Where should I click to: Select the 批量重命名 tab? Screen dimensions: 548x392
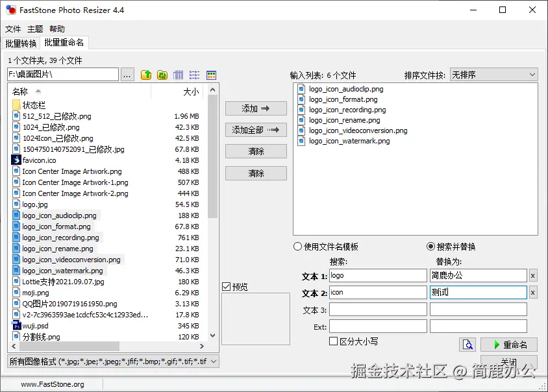pyautogui.click(x=64, y=42)
